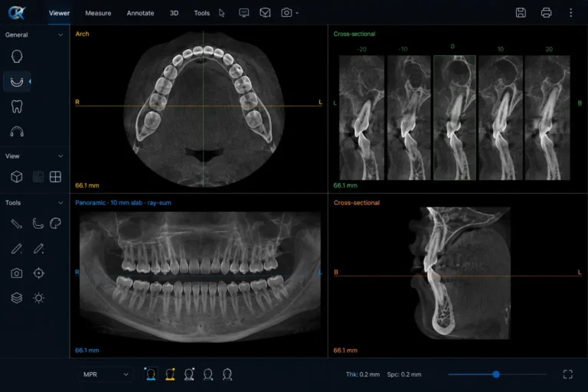Viewport: 588px width, 392px height.
Task: Open the layers stack tool
Action: pos(17,298)
